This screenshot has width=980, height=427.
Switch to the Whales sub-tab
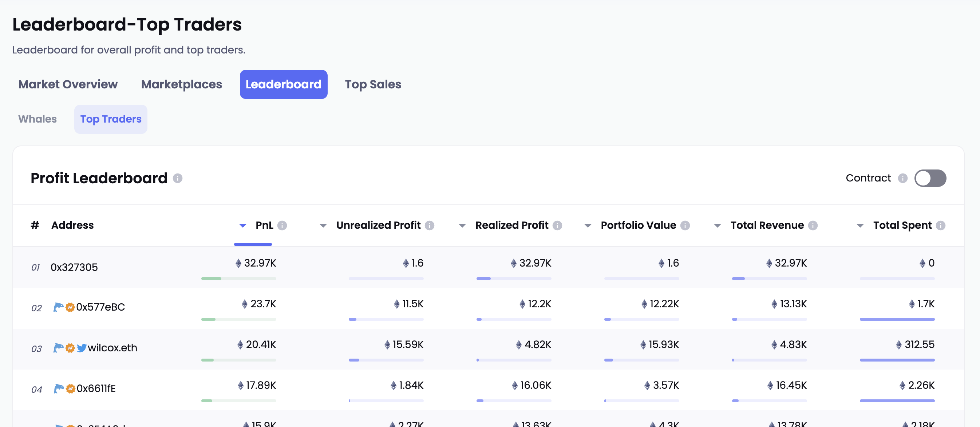[37, 119]
